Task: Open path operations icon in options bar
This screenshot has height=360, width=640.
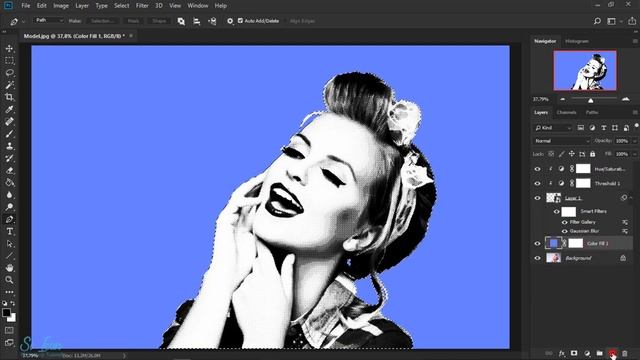Action: click(x=181, y=21)
